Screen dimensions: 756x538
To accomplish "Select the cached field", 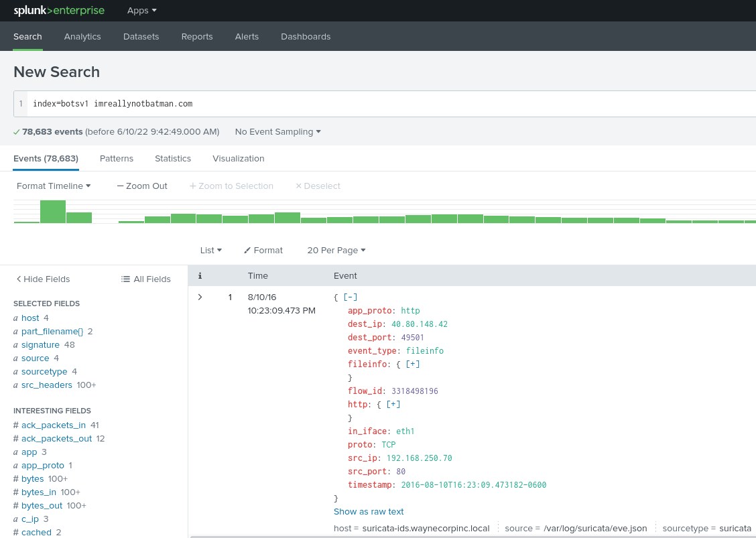I will point(36,532).
